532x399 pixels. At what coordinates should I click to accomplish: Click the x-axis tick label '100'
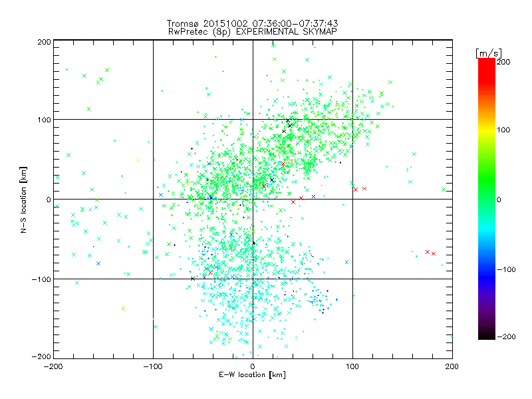coord(352,366)
